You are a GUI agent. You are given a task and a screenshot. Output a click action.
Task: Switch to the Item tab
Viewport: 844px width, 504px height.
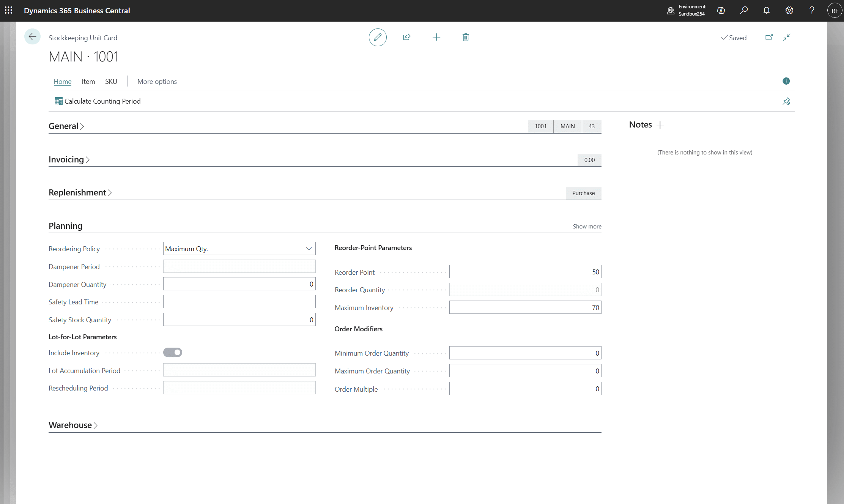pyautogui.click(x=88, y=81)
